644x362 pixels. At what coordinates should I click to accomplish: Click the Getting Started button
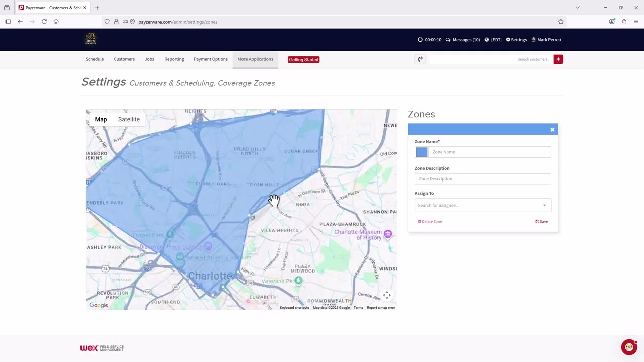303,59
